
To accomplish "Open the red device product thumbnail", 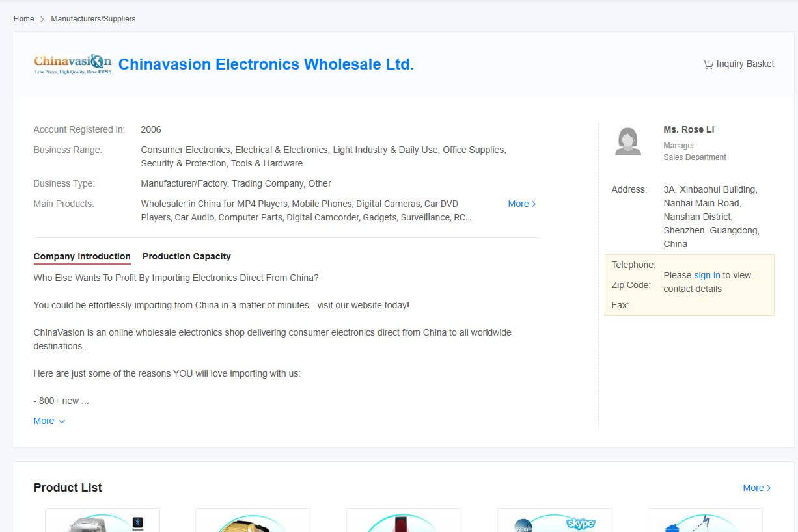I will (404, 522).
